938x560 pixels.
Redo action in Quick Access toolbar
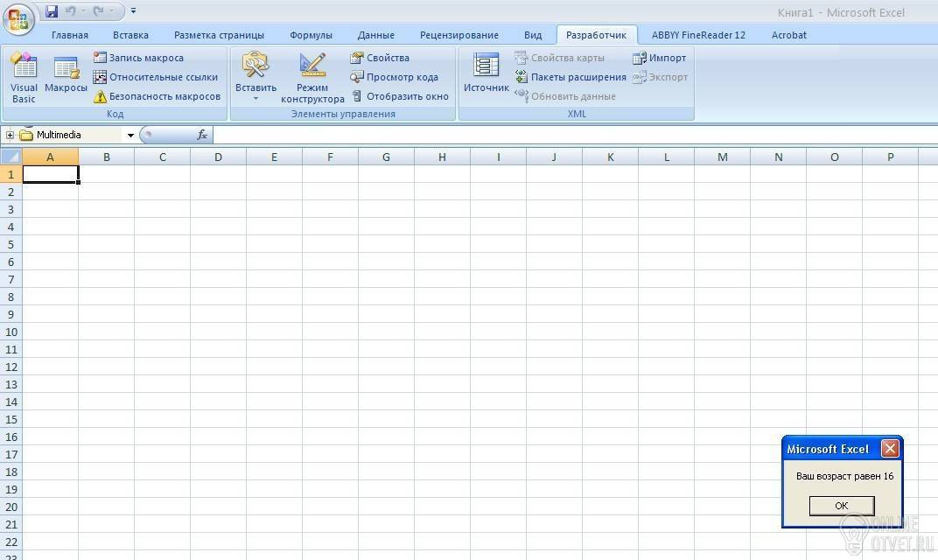[99, 10]
